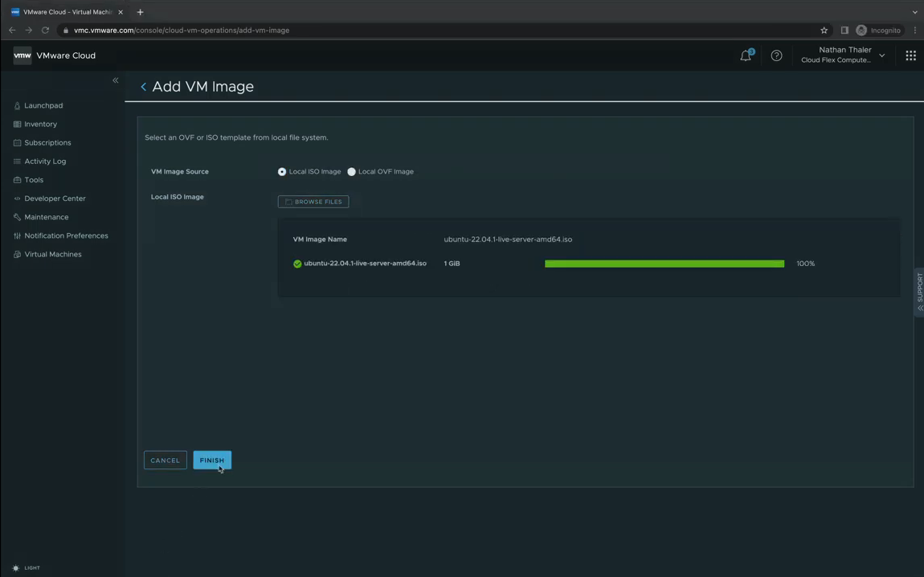Click the 1 GiB file size text
Image resolution: width=924 pixels, height=577 pixels.
pos(452,264)
